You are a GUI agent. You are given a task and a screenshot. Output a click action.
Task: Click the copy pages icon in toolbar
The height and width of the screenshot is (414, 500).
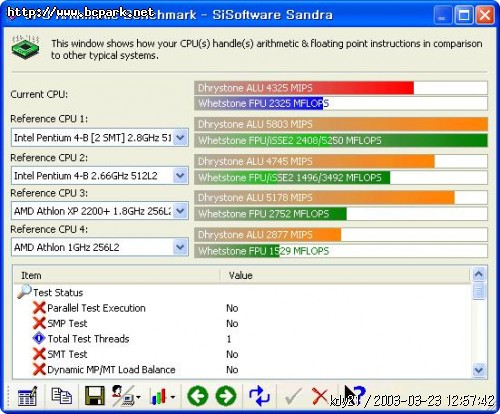point(61,396)
